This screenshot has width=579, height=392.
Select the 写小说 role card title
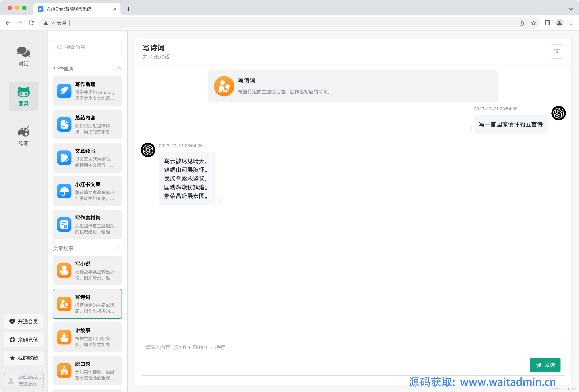point(83,264)
